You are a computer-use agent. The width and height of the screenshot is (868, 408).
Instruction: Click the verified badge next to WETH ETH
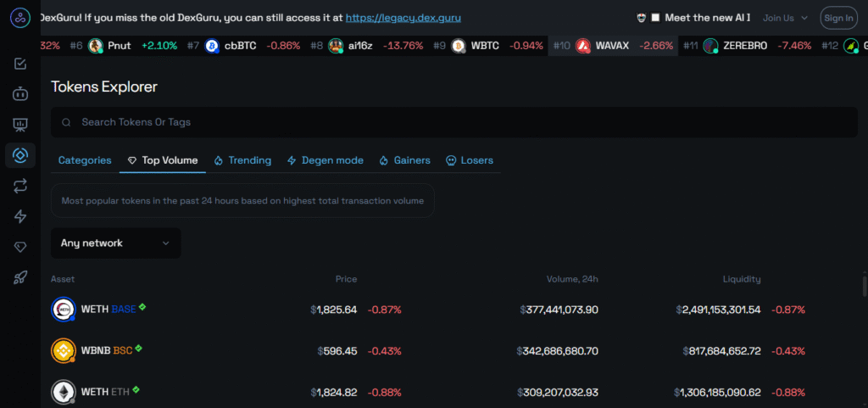coord(136,389)
